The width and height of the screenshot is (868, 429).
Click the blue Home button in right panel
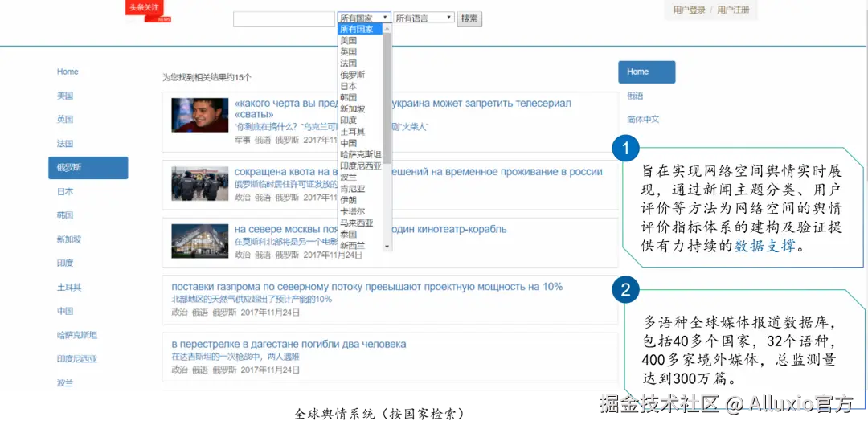click(646, 72)
